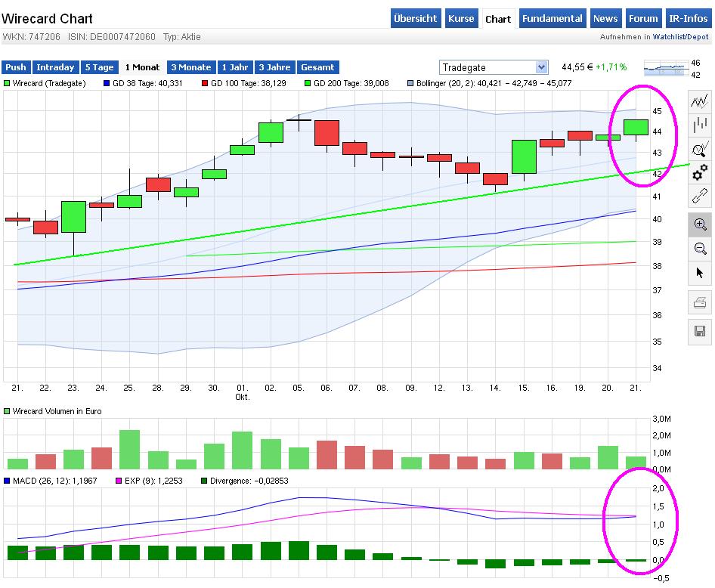Select the 1 Monat time range
Image resolution: width=715 pixels, height=588 pixels.
click(142, 67)
